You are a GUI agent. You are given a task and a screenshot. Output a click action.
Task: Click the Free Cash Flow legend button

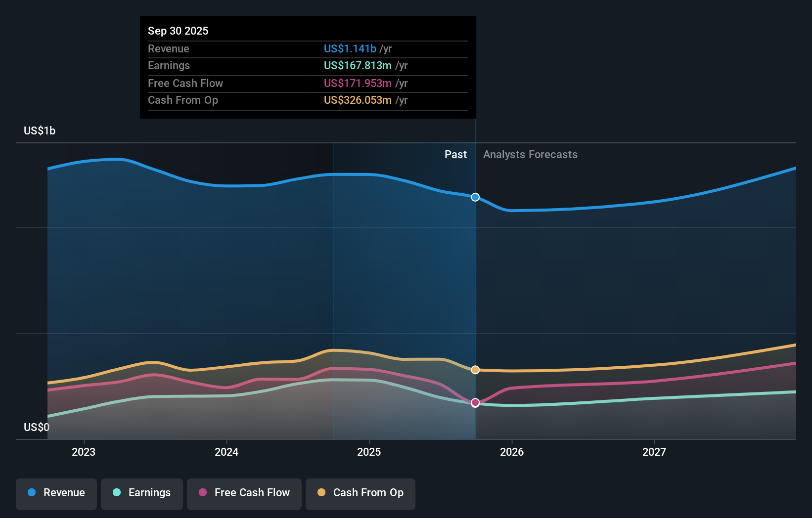pyautogui.click(x=244, y=494)
